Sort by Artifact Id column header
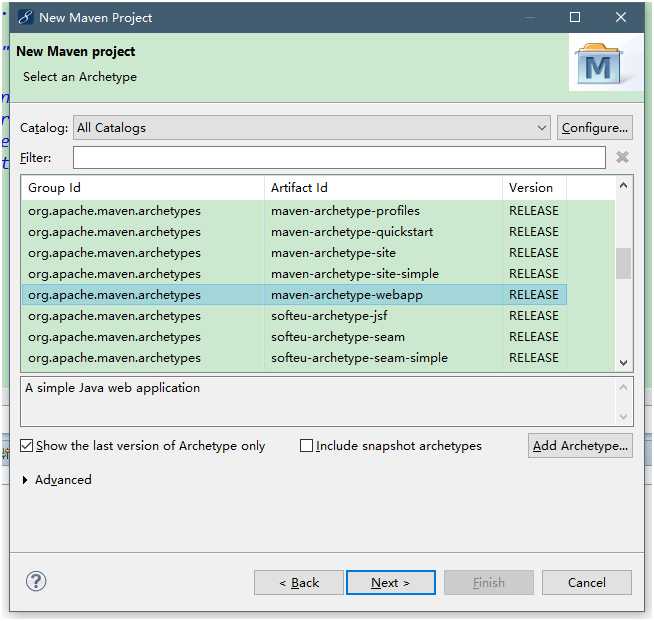This screenshot has width=654, height=621. (383, 188)
